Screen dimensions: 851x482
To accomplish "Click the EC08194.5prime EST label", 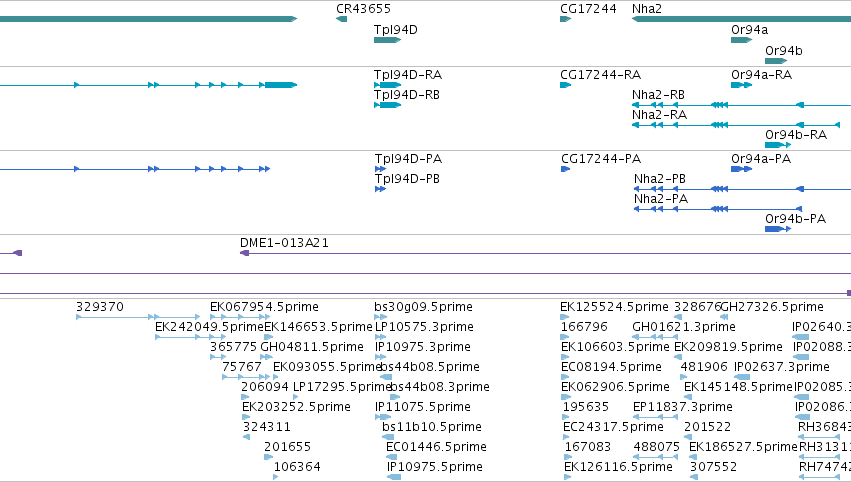I will click(611, 367).
